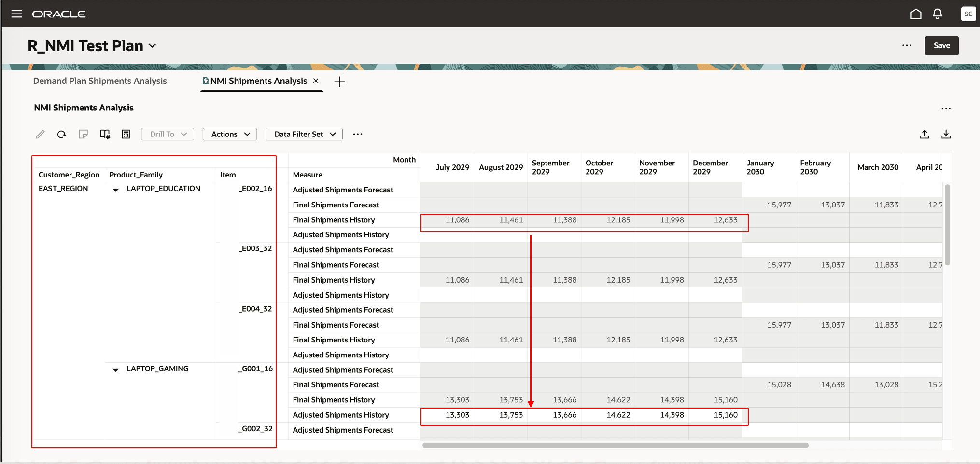
Task: Open SC user profile avatar
Action: (x=968, y=14)
